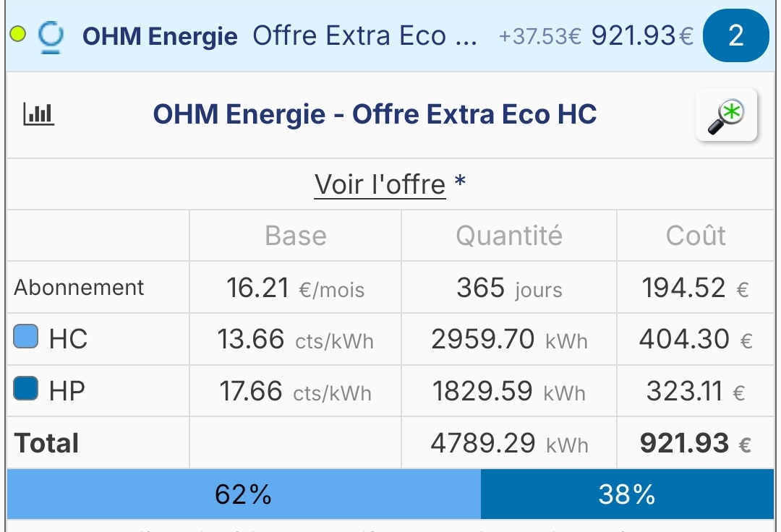Click the 38% HP bar segment
Viewport: 781px width, 532px height.
(627, 494)
